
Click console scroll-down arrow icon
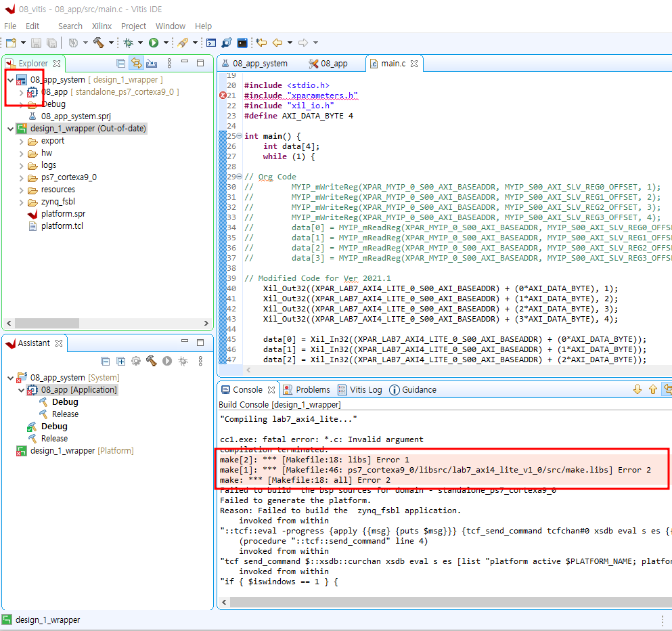pyautogui.click(x=637, y=389)
